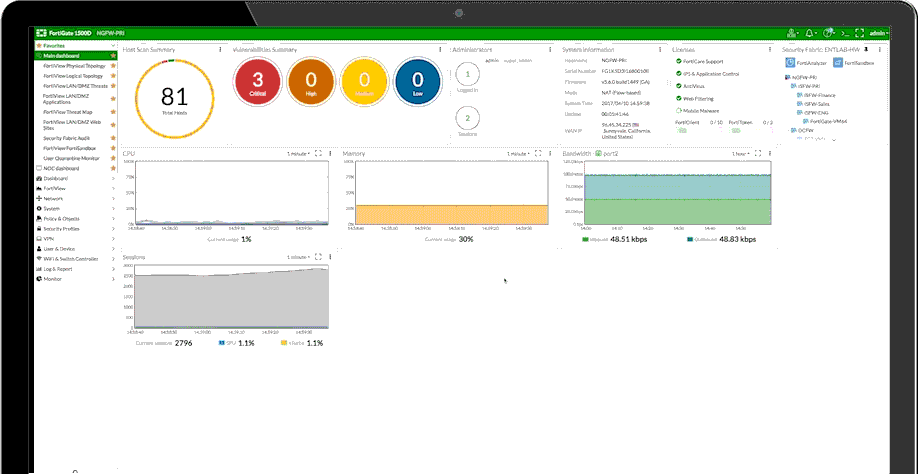Click the High vulnerabilities orange circle
Image resolution: width=918 pixels, height=474 pixels.
(311, 82)
